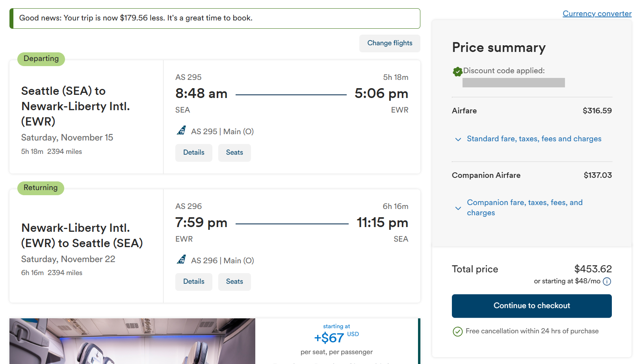Open the Currency converter
This screenshot has width=641, height=364.
click(596, 13)
